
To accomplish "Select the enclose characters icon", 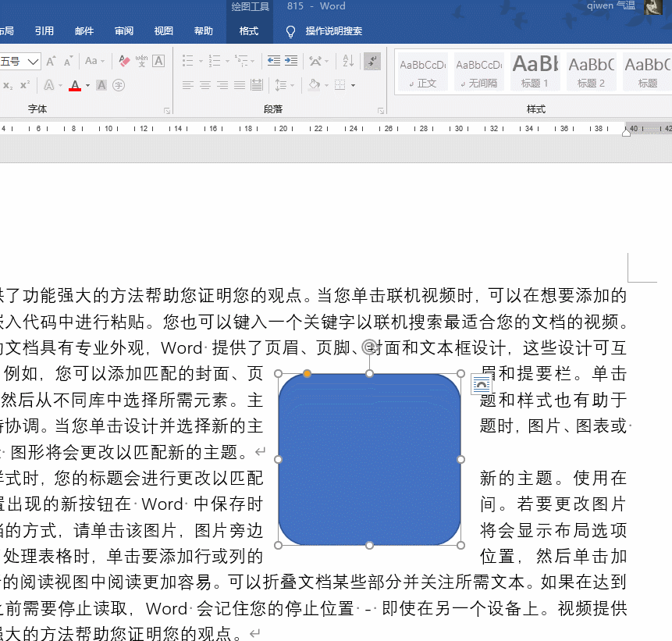I will 118,84.
